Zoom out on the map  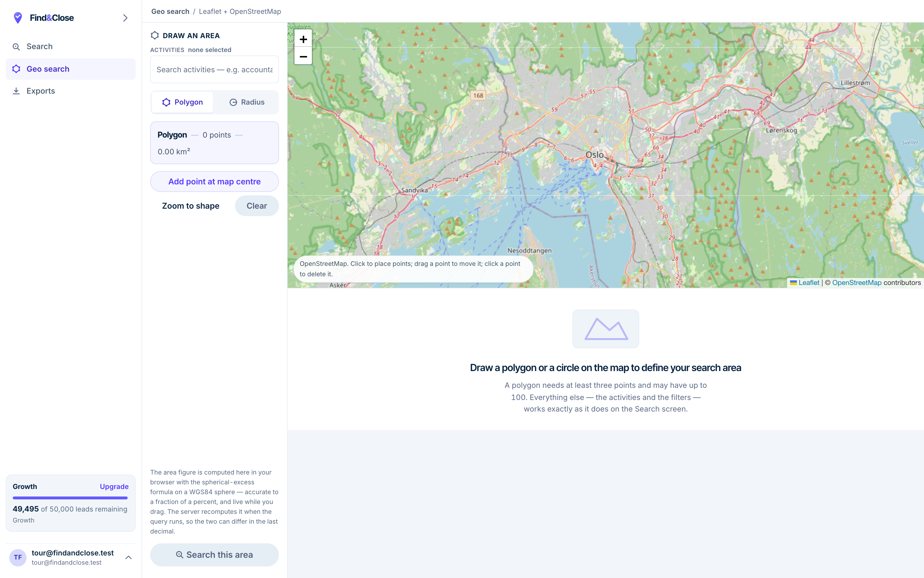click(x=303, y=57)
